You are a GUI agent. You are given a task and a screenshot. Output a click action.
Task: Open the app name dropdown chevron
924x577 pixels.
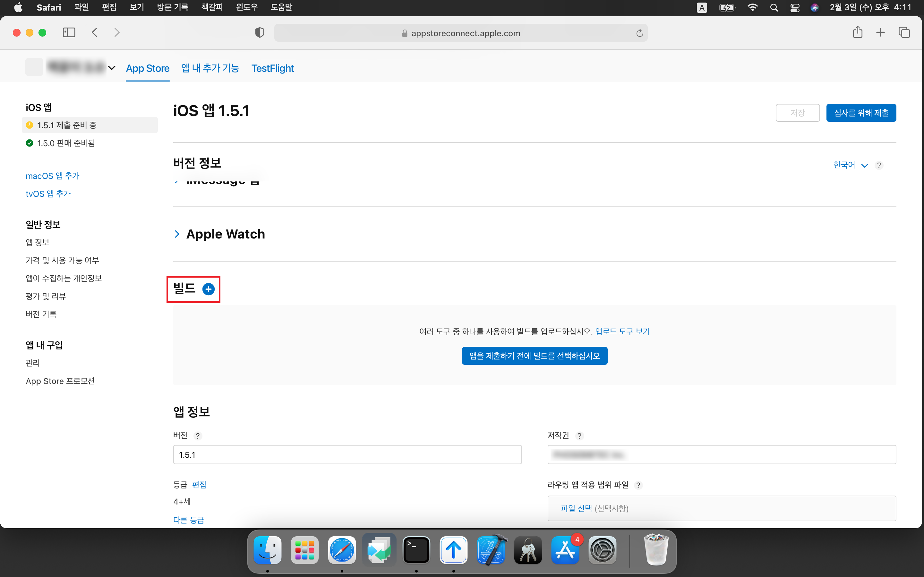(x=112, y=68)
